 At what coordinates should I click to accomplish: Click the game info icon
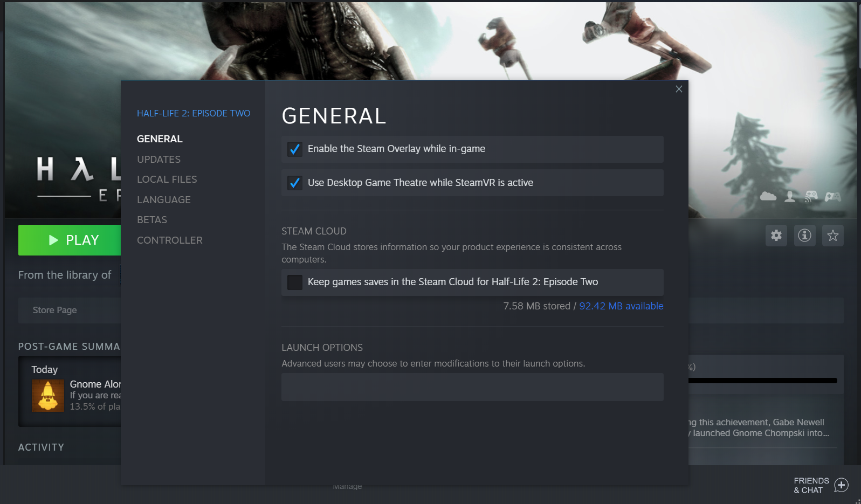[x=804, y=236]
